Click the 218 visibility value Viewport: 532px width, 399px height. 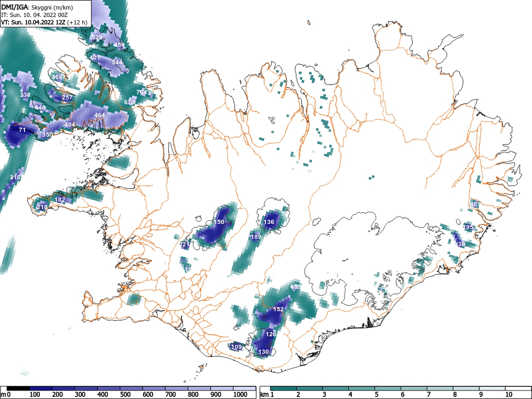tap(42, 207)
